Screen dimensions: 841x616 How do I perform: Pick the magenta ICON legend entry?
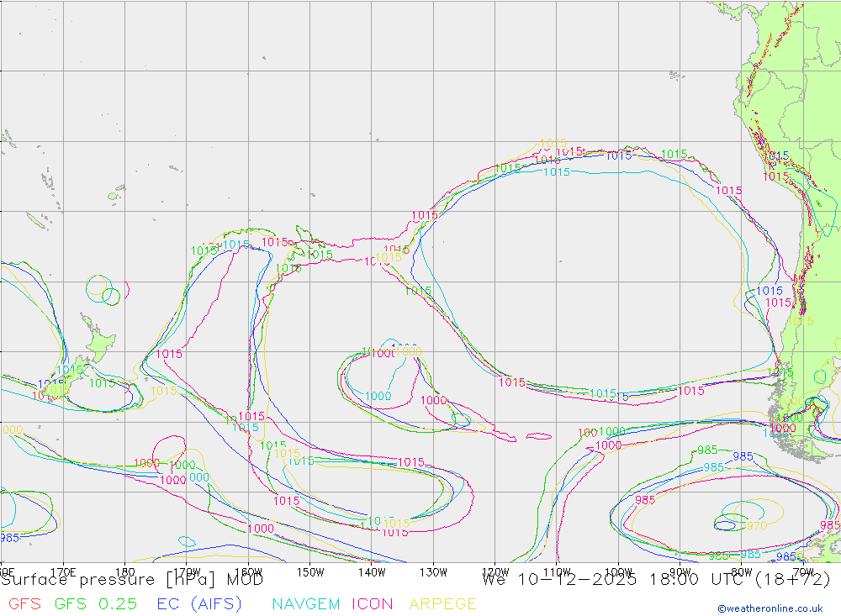coord(373,603)
